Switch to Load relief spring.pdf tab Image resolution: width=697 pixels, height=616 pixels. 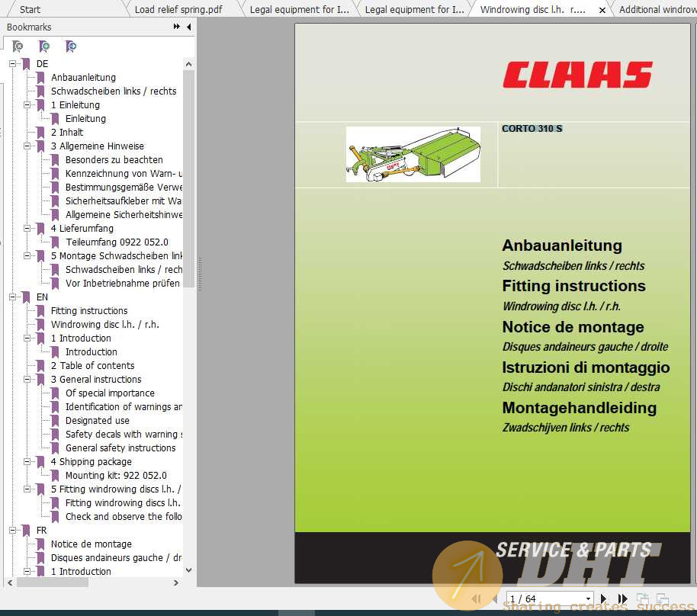pos(178,9)
